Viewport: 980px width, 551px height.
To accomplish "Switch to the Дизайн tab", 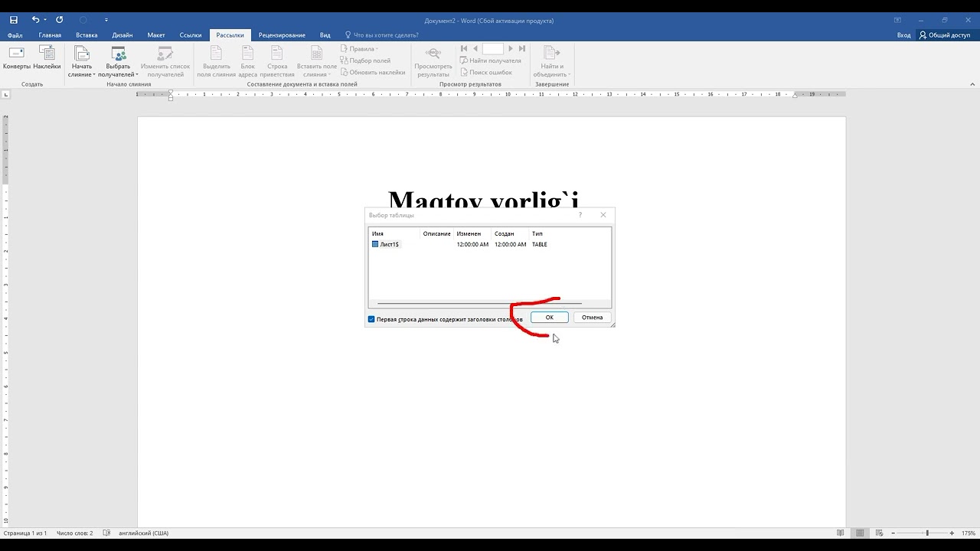I will click(x=122, y=35).
